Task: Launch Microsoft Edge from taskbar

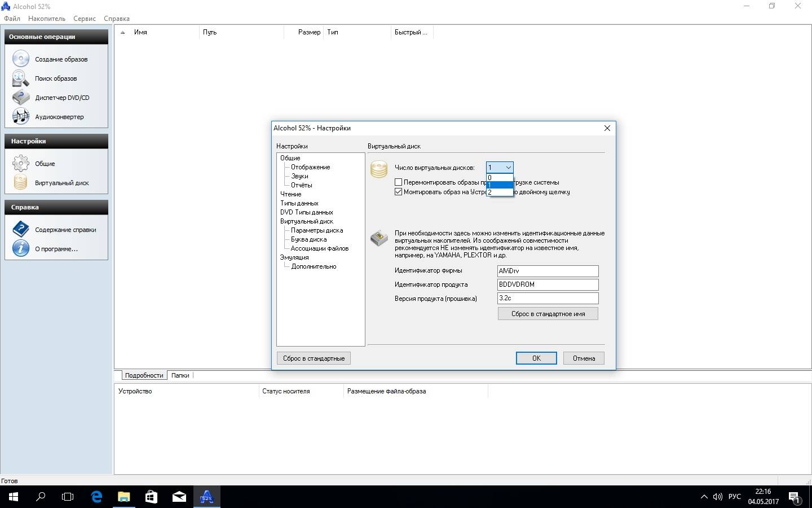Action: [x=96, y=497]
